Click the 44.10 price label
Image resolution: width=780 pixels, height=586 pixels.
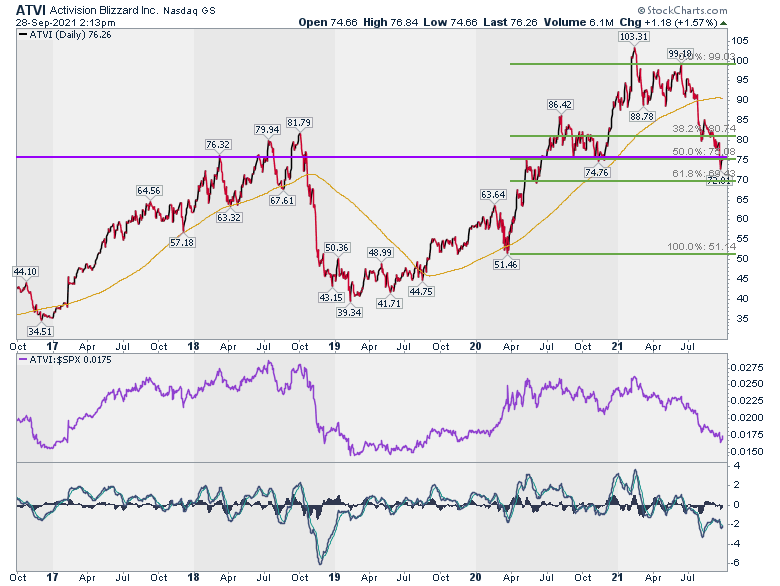[25, 272]
